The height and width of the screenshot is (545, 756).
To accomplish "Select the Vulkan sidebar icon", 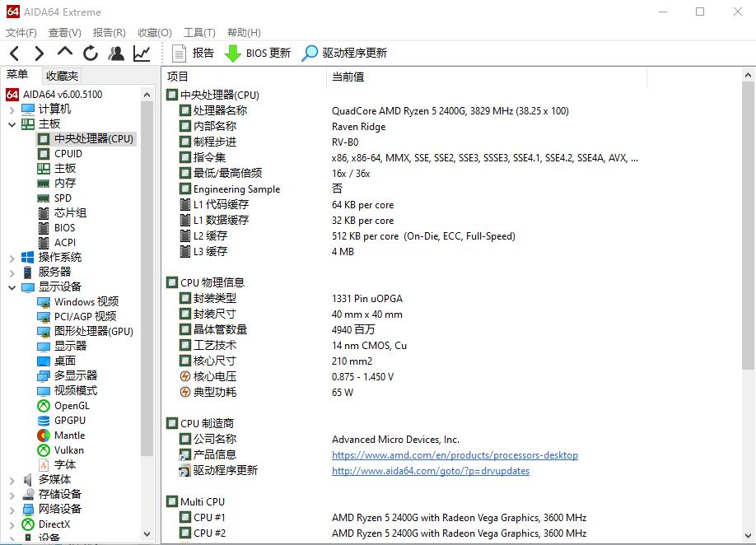I will [x=44, y=450].
